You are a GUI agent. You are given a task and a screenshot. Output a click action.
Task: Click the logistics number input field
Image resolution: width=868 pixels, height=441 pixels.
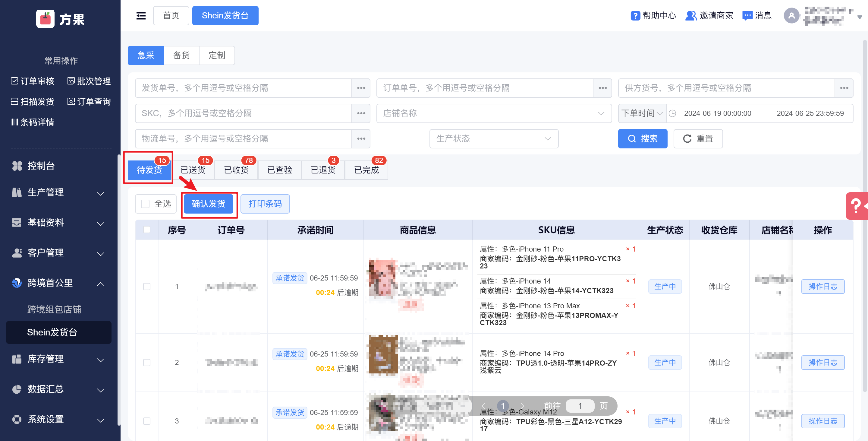pyautogui.click(x=243, y=138)
